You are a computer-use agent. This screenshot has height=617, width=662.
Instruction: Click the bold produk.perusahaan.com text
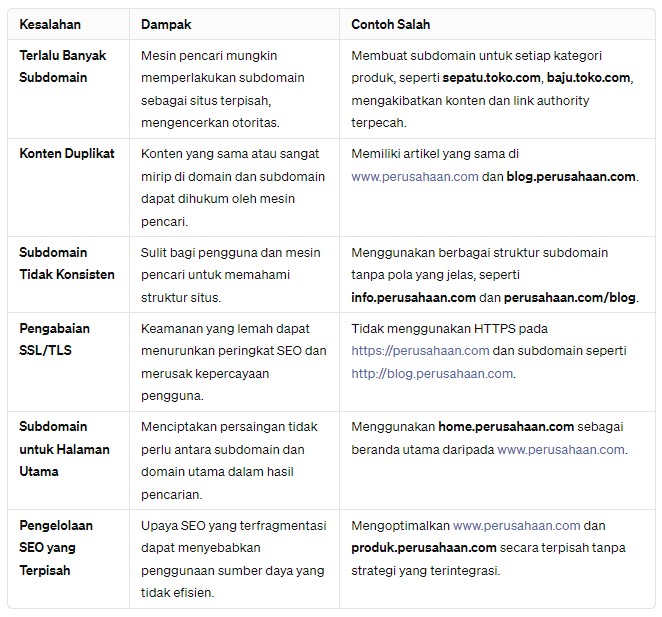tap(424, 548)
